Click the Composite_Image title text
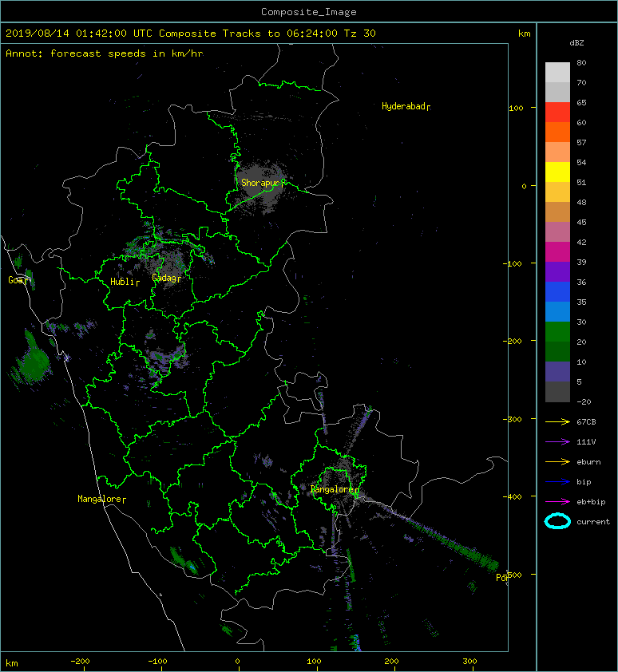 pyautogui.click(x=309, y=11)
